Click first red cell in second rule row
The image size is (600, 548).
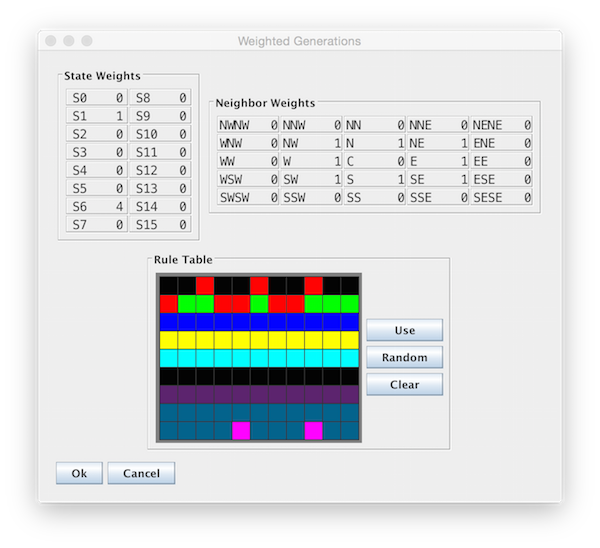pyautogui.click(x=169, y=303)
